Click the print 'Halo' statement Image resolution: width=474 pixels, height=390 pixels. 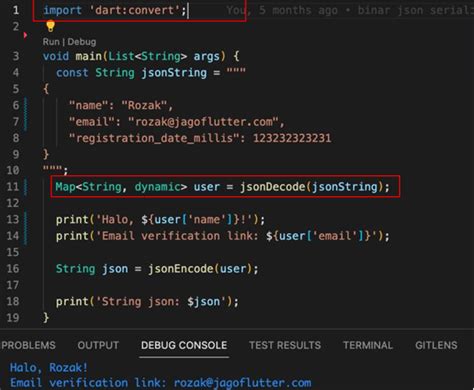coord(160,220)
